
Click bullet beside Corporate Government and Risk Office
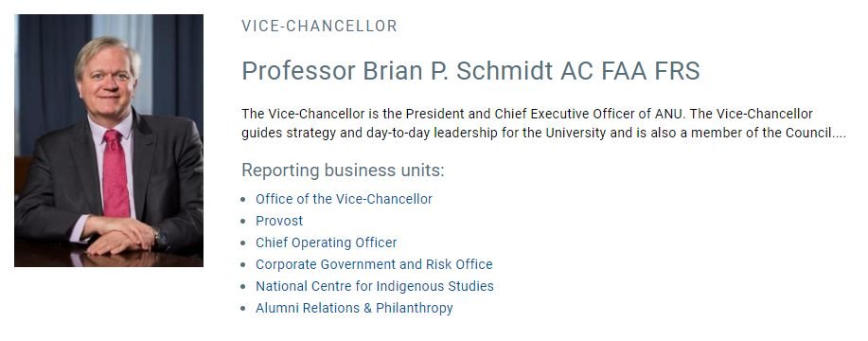[x=243, y=265]
